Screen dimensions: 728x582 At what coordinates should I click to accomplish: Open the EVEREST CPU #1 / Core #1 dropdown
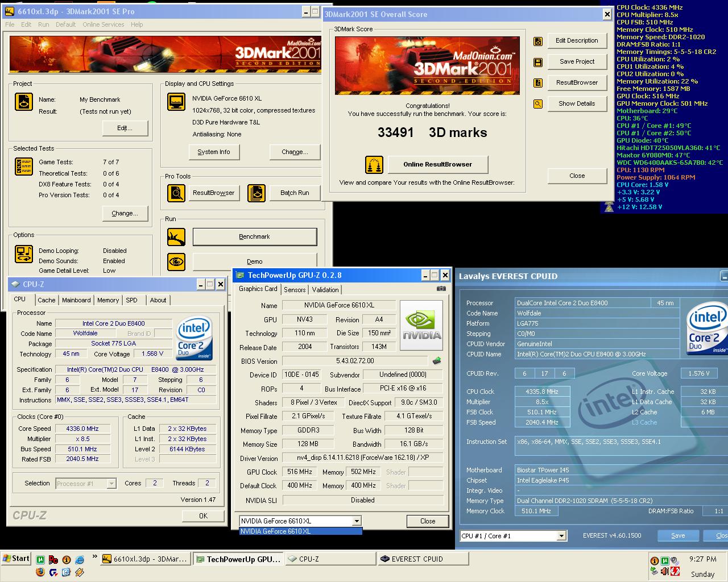[561, 536]
